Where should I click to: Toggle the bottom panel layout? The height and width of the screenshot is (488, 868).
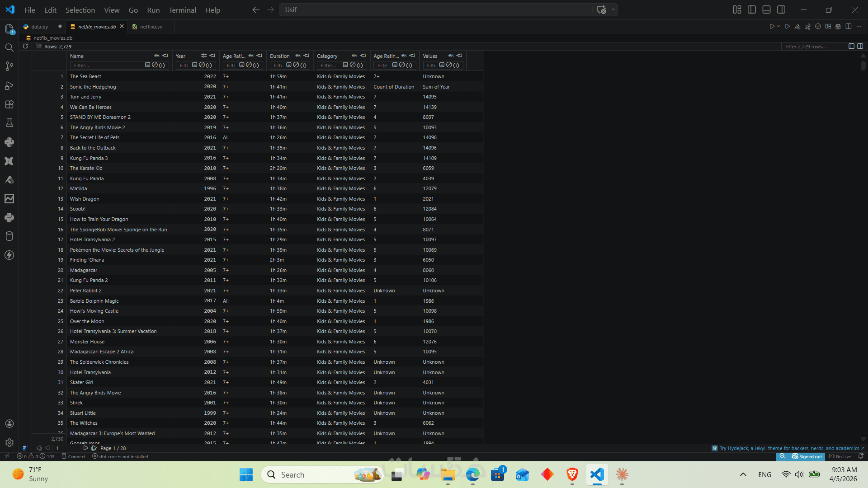(766, 9)
